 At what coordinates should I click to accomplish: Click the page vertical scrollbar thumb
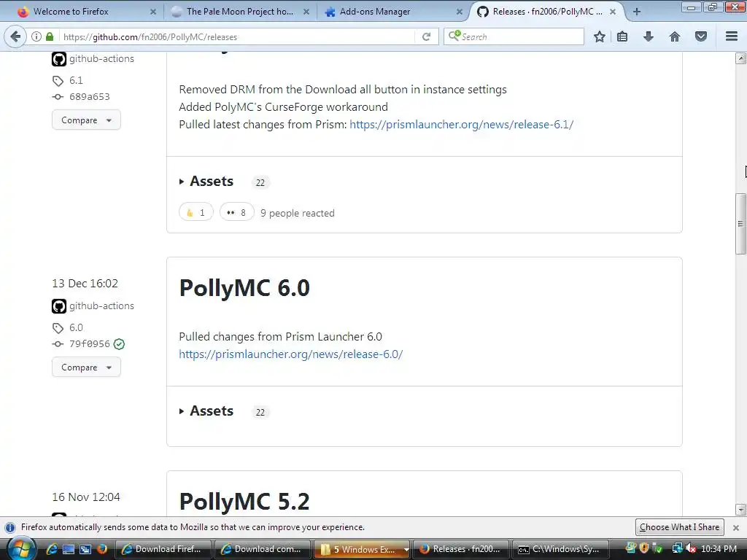coord(740,224)
